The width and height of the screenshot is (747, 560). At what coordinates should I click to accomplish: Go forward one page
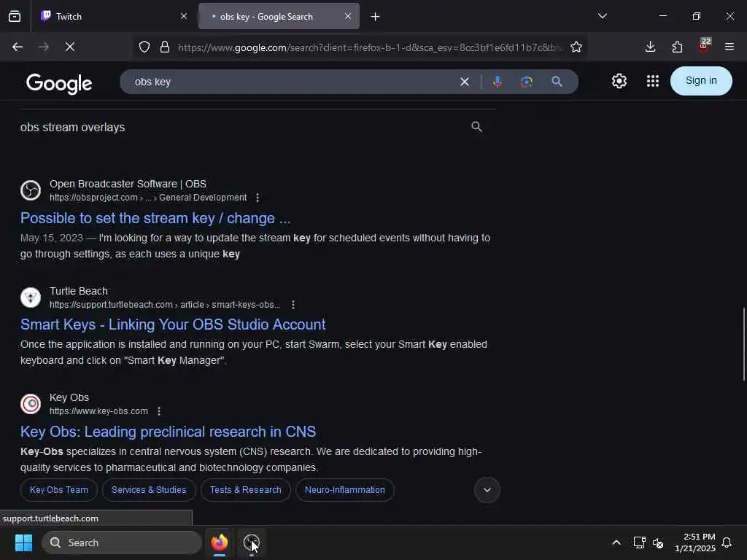coord(44,47)
